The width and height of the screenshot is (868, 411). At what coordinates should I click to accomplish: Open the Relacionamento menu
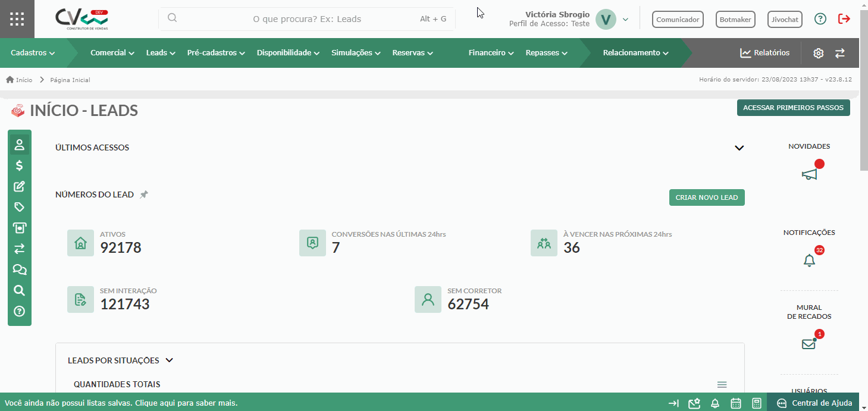636,53
